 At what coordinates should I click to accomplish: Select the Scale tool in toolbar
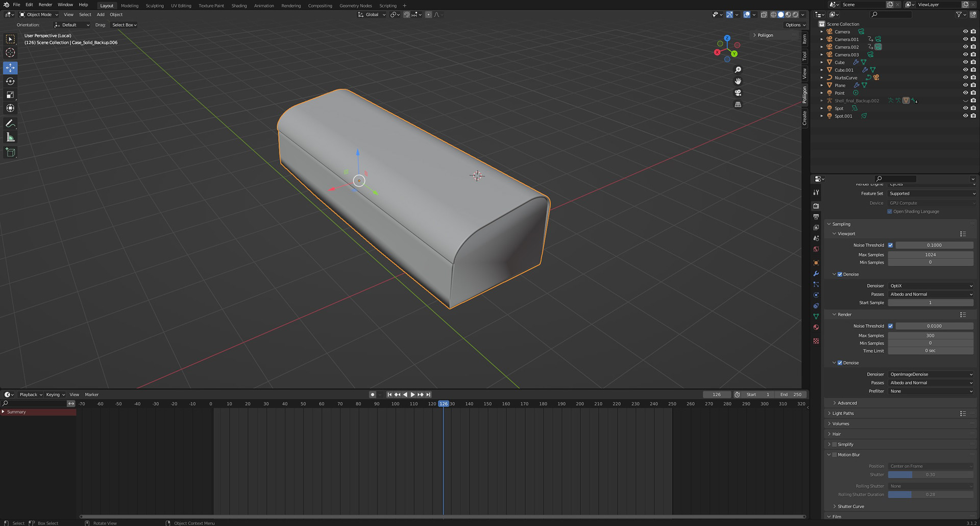pos(10,95)
